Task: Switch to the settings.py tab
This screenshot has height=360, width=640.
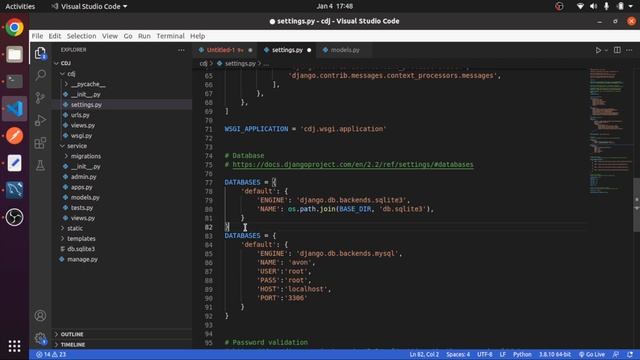Action: tap(287, 50)
